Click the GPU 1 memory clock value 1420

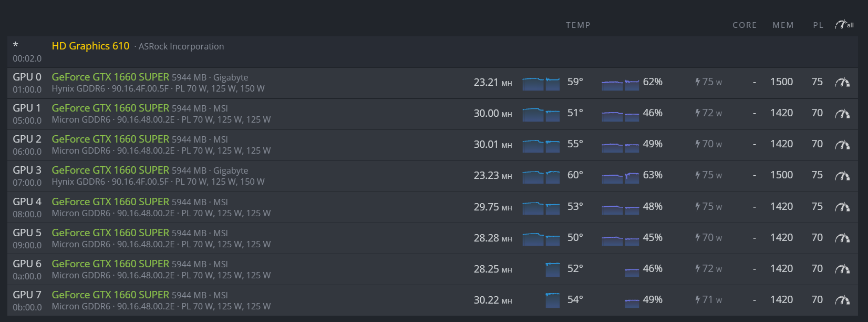pos(781,113)
